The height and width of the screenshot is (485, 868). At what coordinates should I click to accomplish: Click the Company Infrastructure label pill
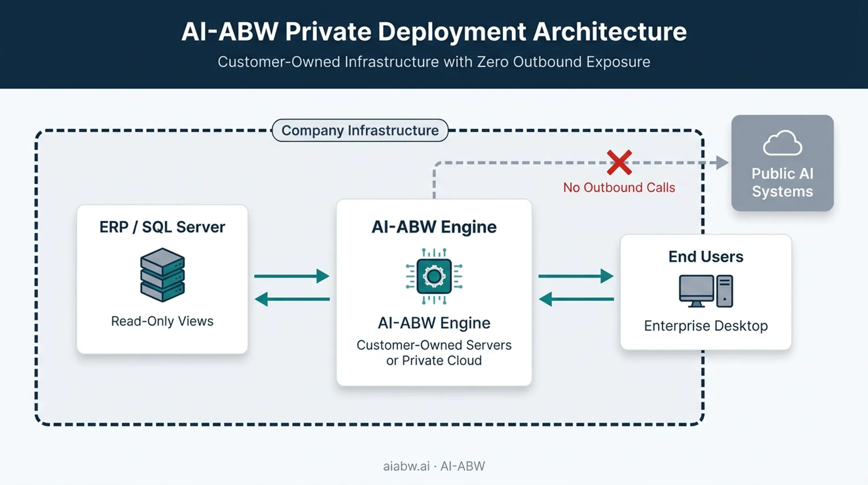tap(360, 130)
